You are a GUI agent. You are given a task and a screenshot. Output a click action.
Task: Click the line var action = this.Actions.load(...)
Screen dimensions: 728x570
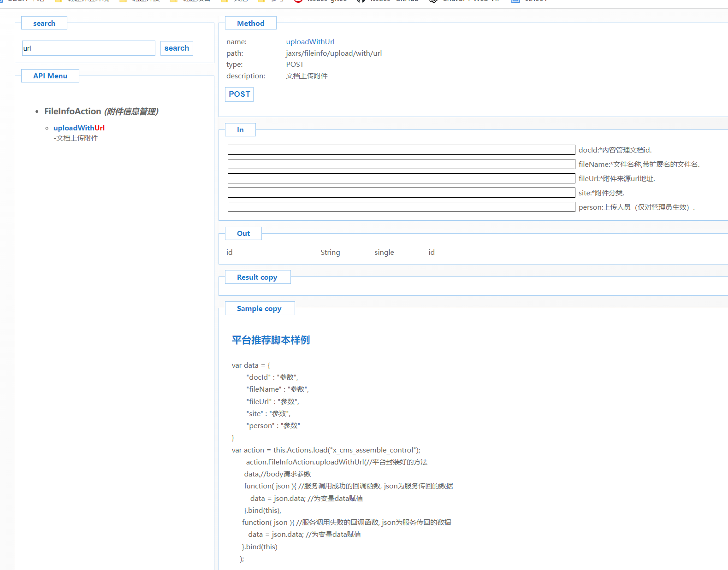click(x=326, y=450)
